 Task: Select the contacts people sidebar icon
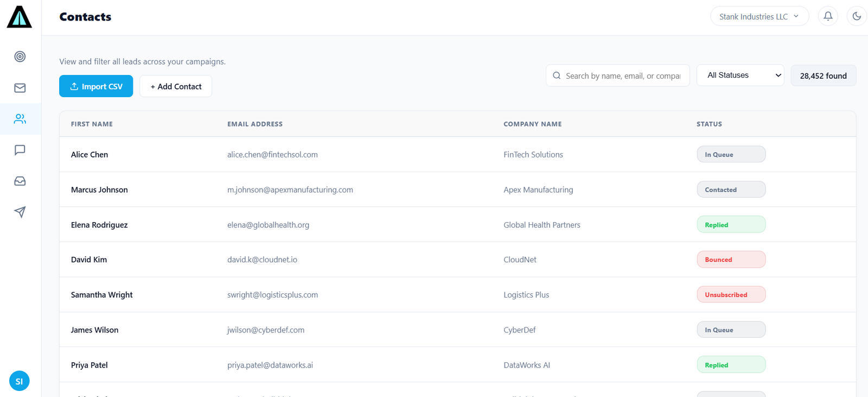[x=20, y=119]
